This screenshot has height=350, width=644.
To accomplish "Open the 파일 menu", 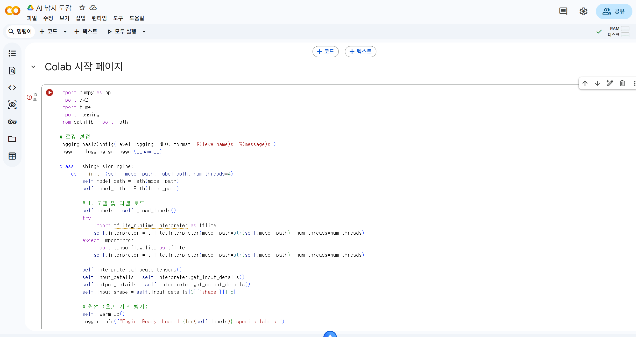I will click(x=32, y=18).
